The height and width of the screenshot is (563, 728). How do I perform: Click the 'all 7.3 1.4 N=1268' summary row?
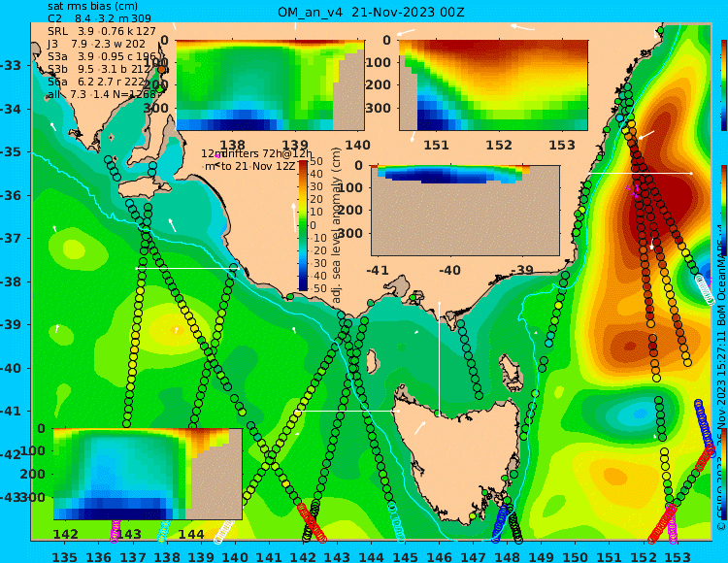(x=104, y=94)
